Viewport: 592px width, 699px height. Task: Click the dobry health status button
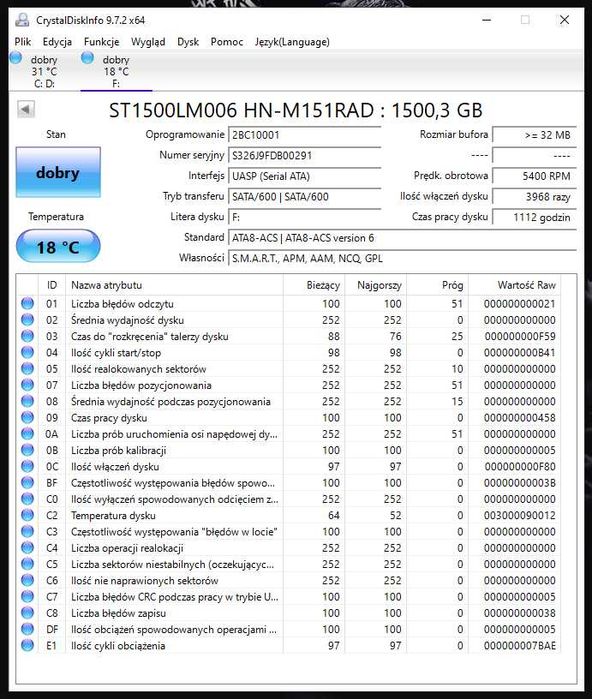(x=58, y=172)
